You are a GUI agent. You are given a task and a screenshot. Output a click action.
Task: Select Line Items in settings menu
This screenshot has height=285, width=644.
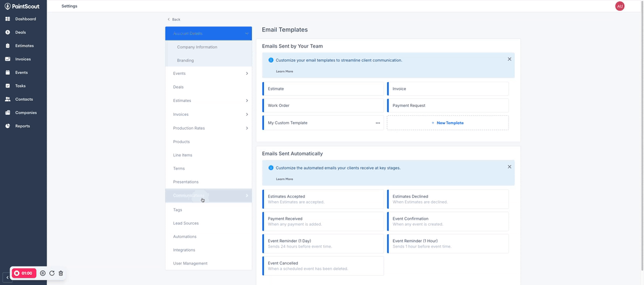click(208, 155)
